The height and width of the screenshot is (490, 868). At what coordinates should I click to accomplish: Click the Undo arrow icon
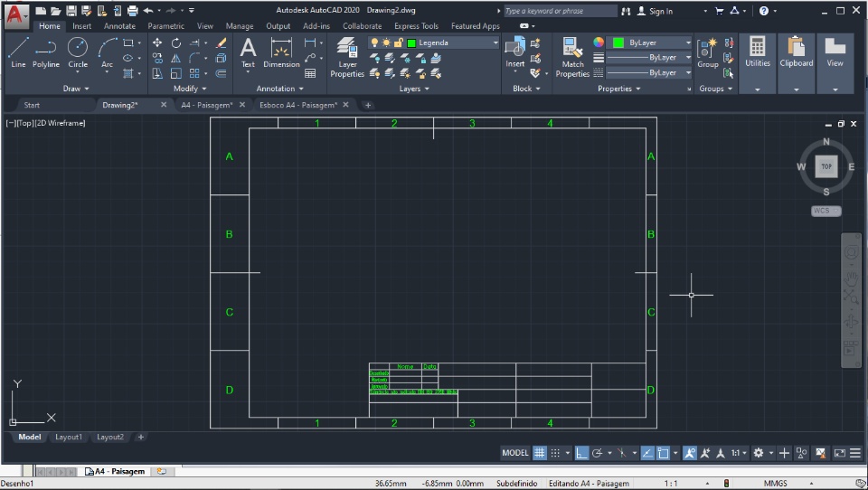click(x=147, y=11)
